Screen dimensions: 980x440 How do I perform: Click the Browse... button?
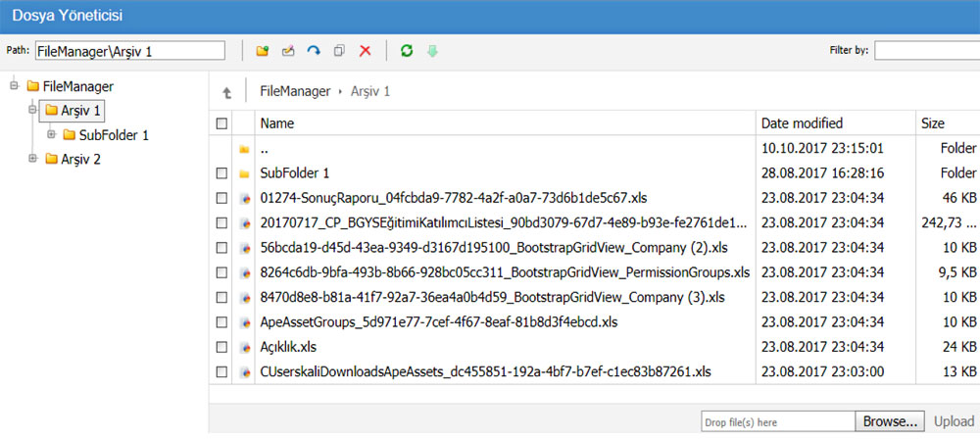(890, 421)
